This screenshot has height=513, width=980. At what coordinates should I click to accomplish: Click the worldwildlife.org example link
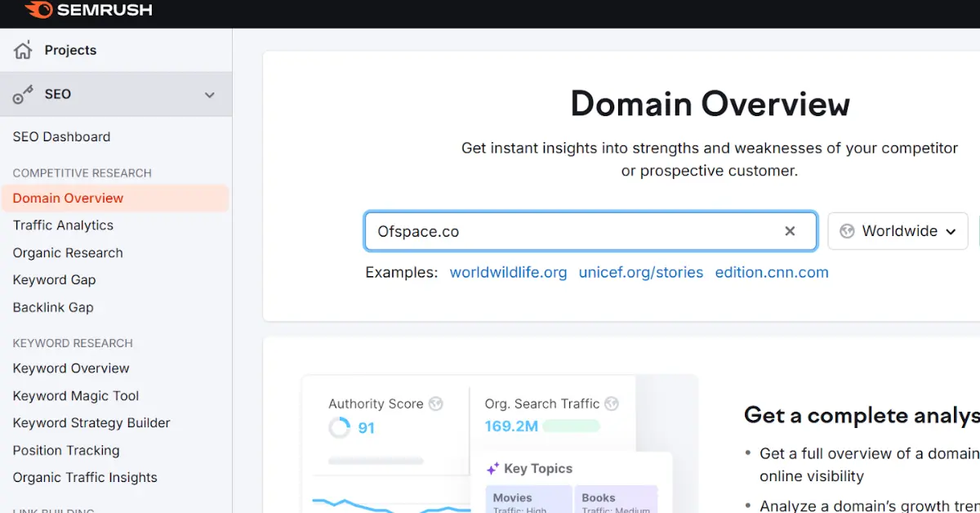[x=508, y=273]
